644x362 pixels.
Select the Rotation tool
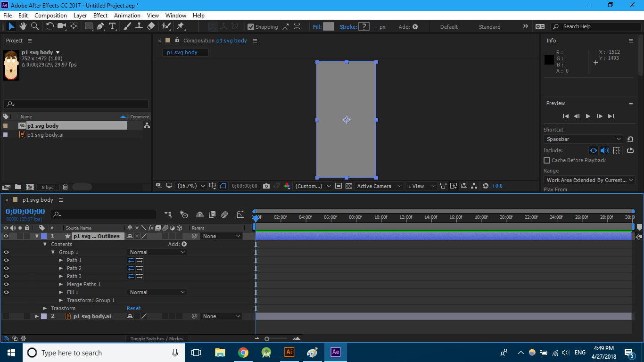coord(50,26)
